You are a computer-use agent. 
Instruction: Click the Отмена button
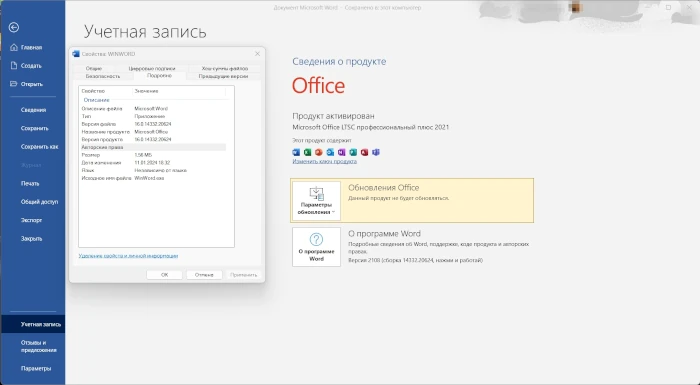[204, 275]
